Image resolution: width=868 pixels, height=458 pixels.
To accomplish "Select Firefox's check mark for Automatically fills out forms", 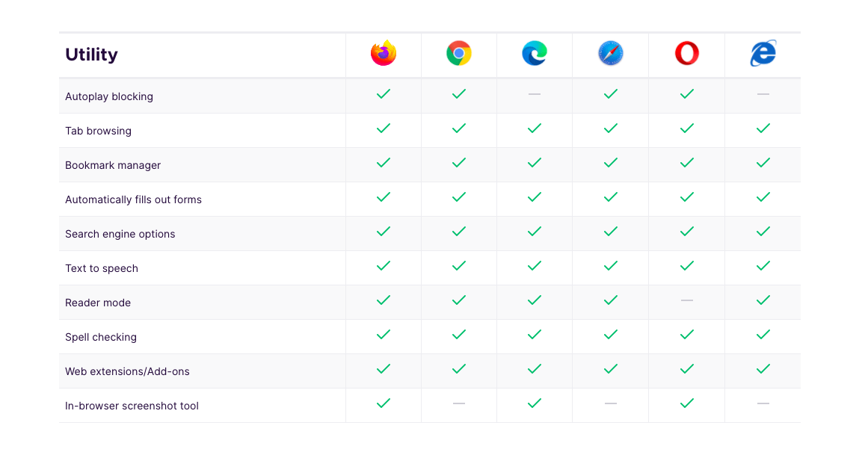I will pyautogui.click(x=384, y=197).
